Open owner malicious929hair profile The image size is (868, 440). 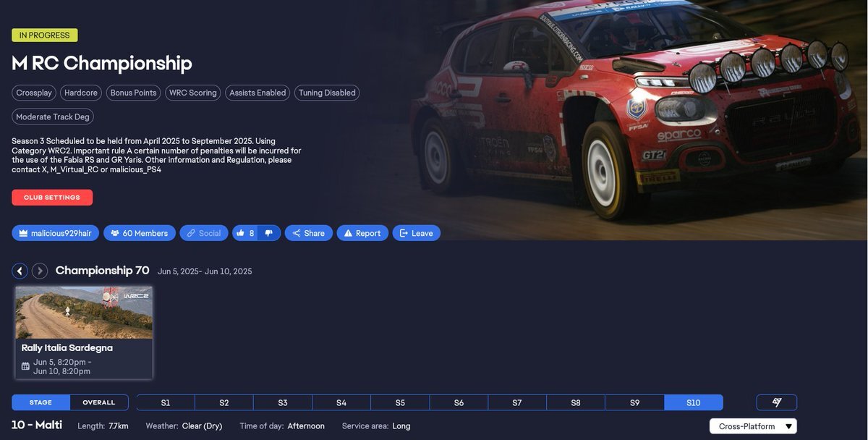pos(55,233)
